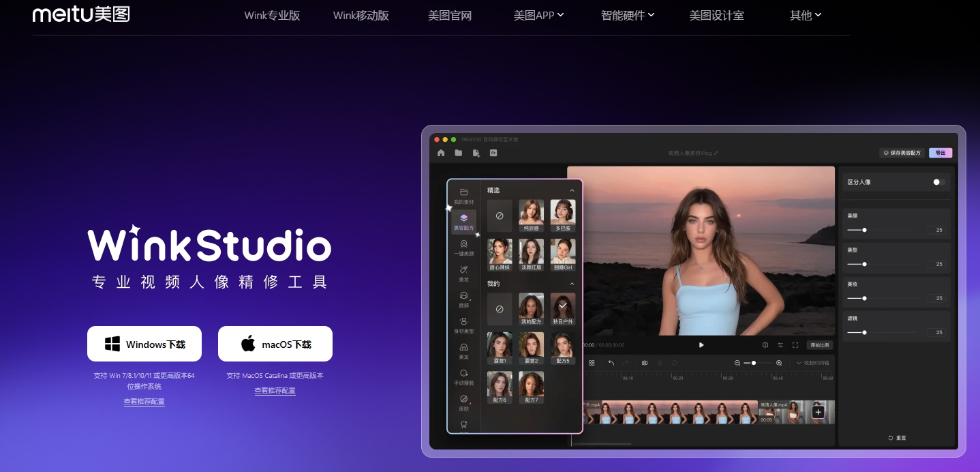The height and width of the screenshot is (472, 980).
Task: Click the redo arrow above the timeline
Action: (626, 363)
